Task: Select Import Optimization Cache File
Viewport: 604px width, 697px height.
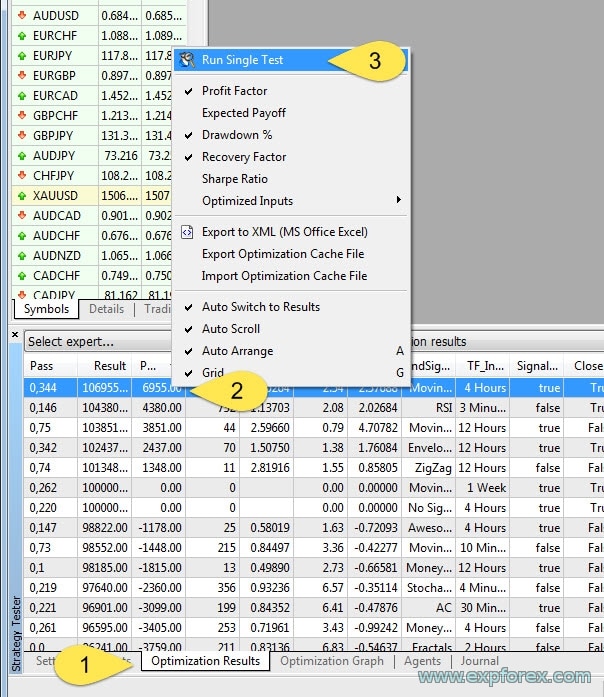Action: (284, 276)
